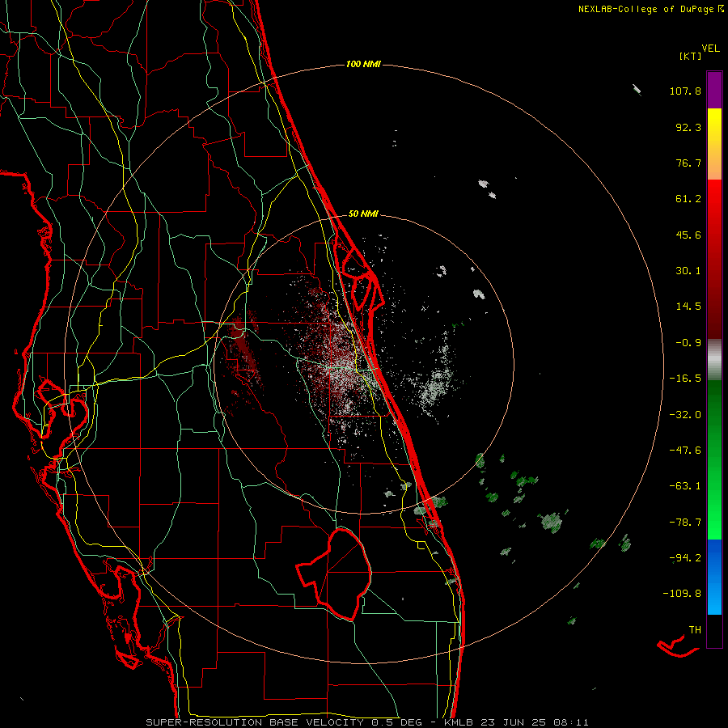Click the 107.8 legend value
The height and width of the screenshot is (728, 728).
pyautogui.click(x=685, y=91)
